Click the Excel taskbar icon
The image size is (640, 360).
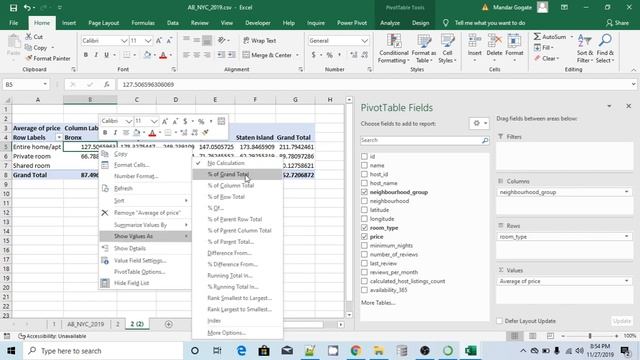click(x=470, y=351)
